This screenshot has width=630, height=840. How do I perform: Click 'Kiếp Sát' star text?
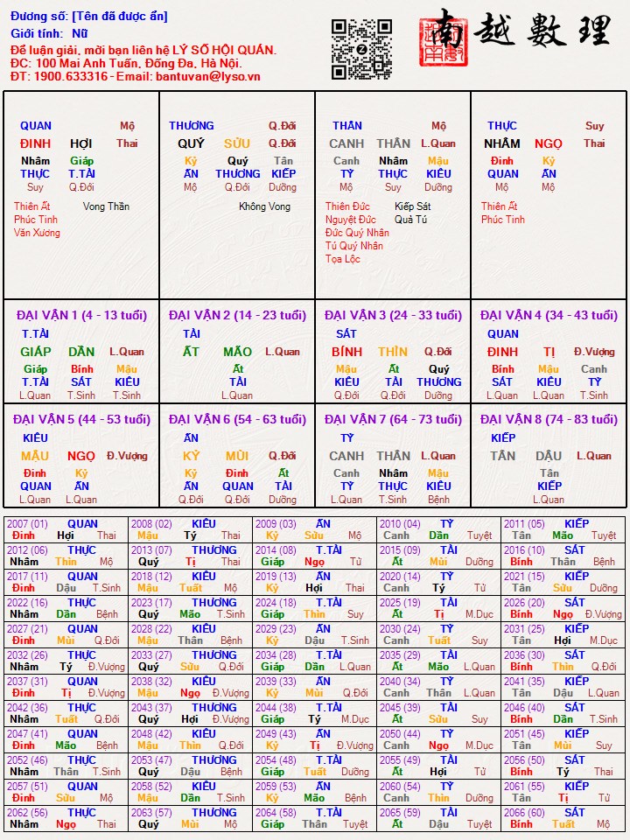[412, 206]
